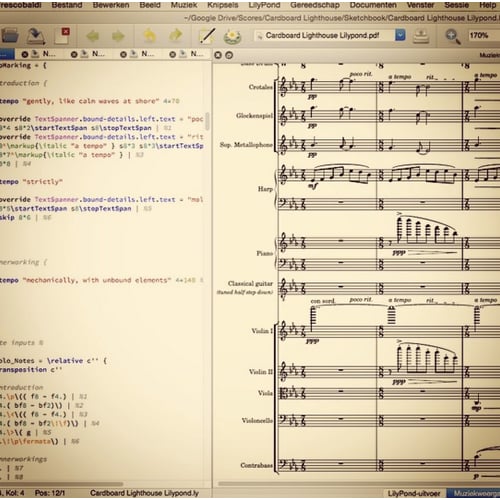Close the document using the red X page icon

pyautogui.click(x=62, y=35)
